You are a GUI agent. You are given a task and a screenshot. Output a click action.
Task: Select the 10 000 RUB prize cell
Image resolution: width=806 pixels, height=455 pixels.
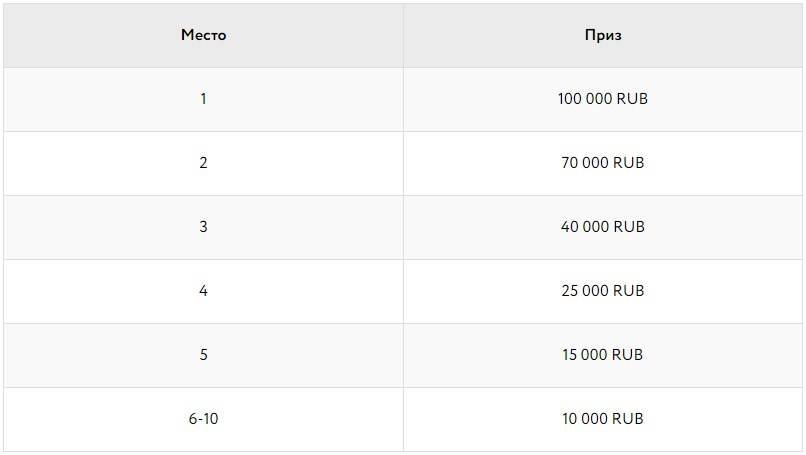pos(602,419)
